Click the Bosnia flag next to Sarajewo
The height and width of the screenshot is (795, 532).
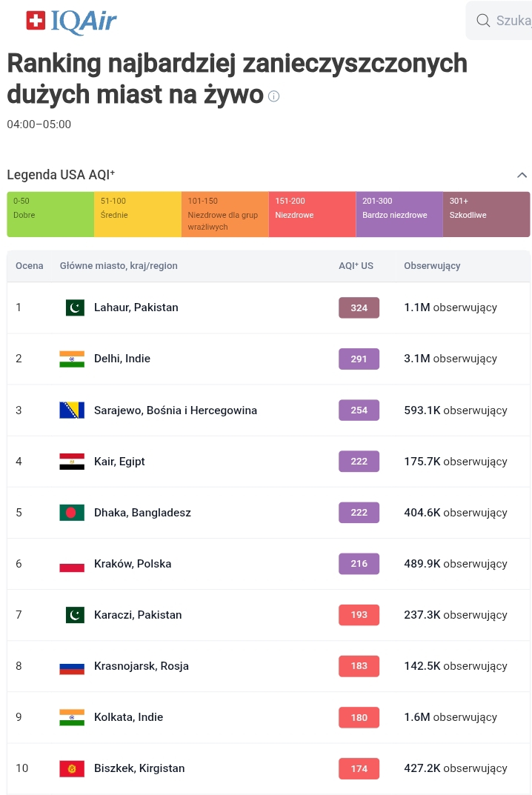(72, 410)
